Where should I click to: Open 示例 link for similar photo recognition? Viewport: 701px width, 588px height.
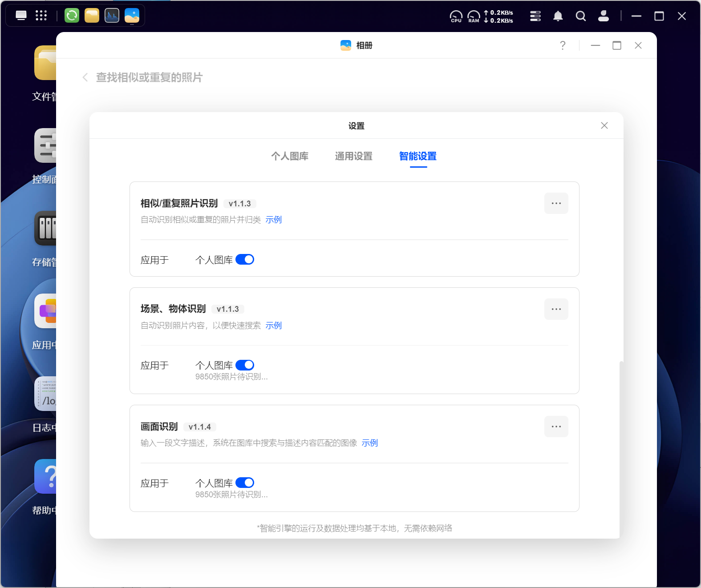pyautogui.click(x=274, y=220)
